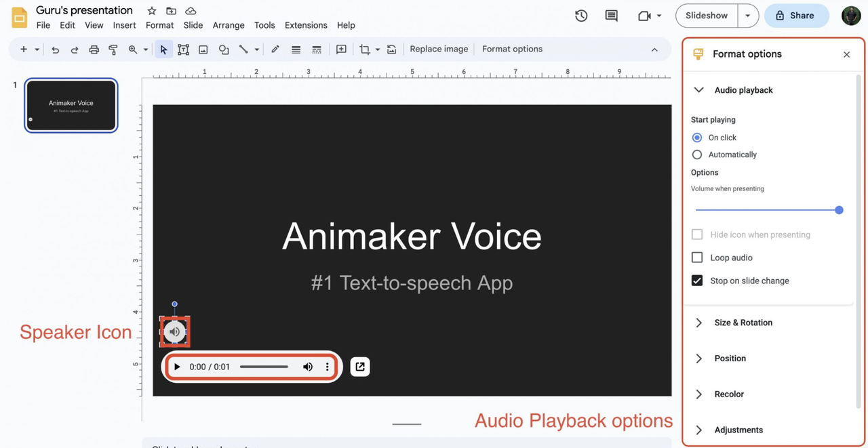Click the insert shape icon
The height and width of the screenshot is (448, 868).
coord(223,49)
